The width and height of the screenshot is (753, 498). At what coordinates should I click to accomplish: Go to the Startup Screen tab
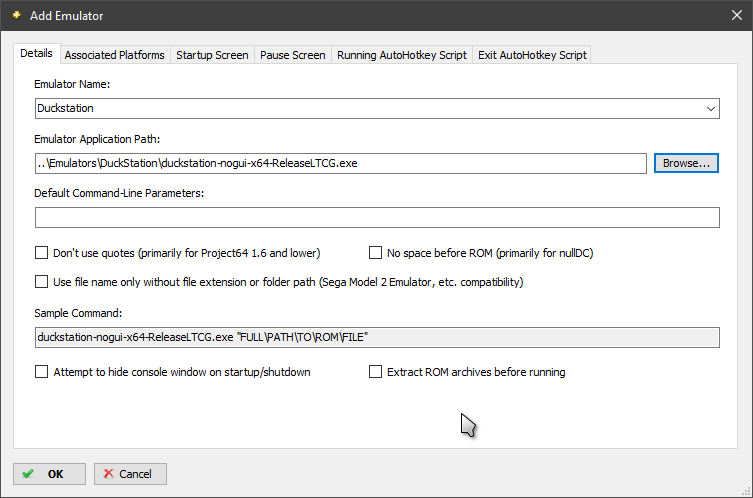point(212,55)
